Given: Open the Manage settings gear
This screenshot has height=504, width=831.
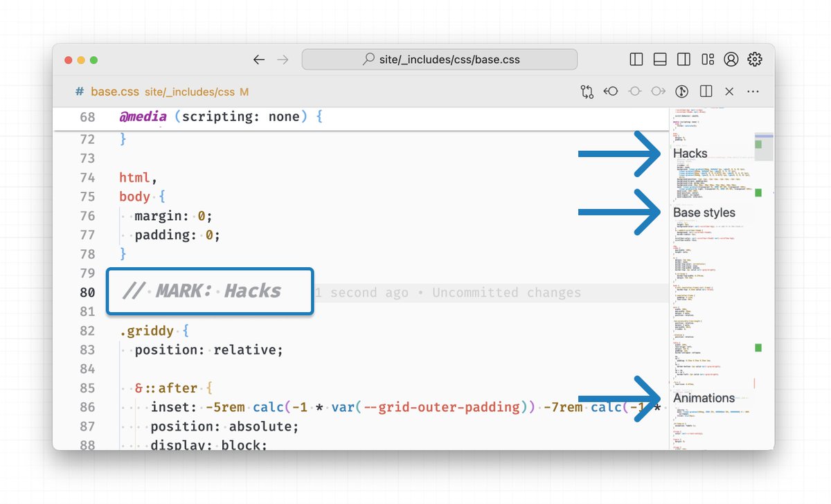Looking at the screenshot, I should [x=755, y=60].
